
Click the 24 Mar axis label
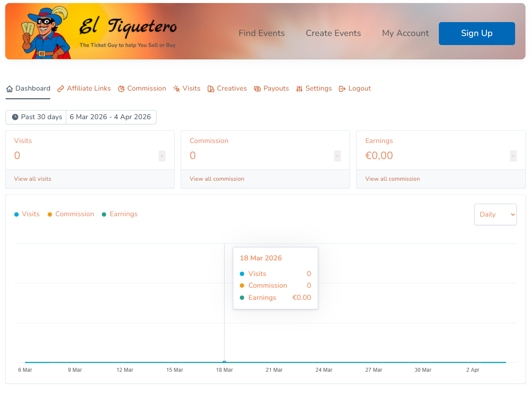(x=324, y=370)
